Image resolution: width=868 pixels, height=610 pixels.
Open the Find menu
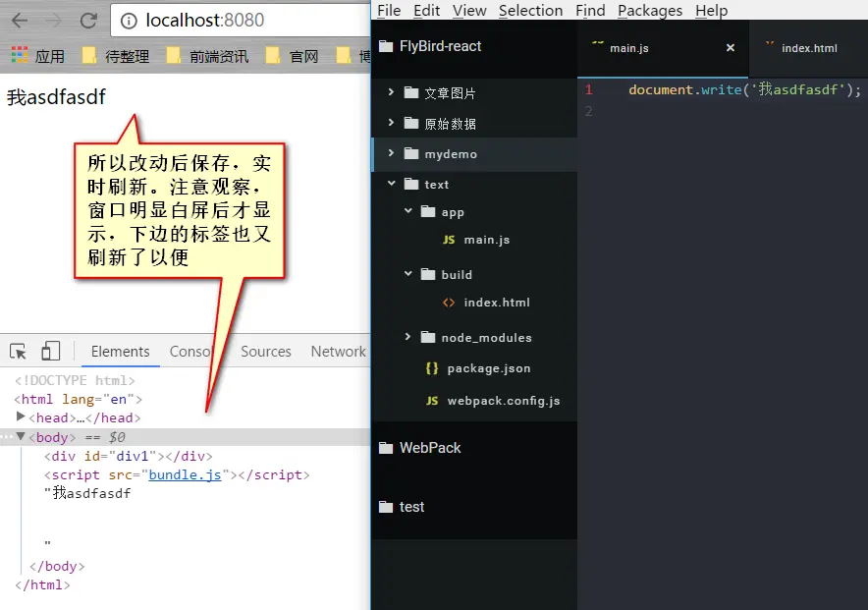(x=590, y=11)
